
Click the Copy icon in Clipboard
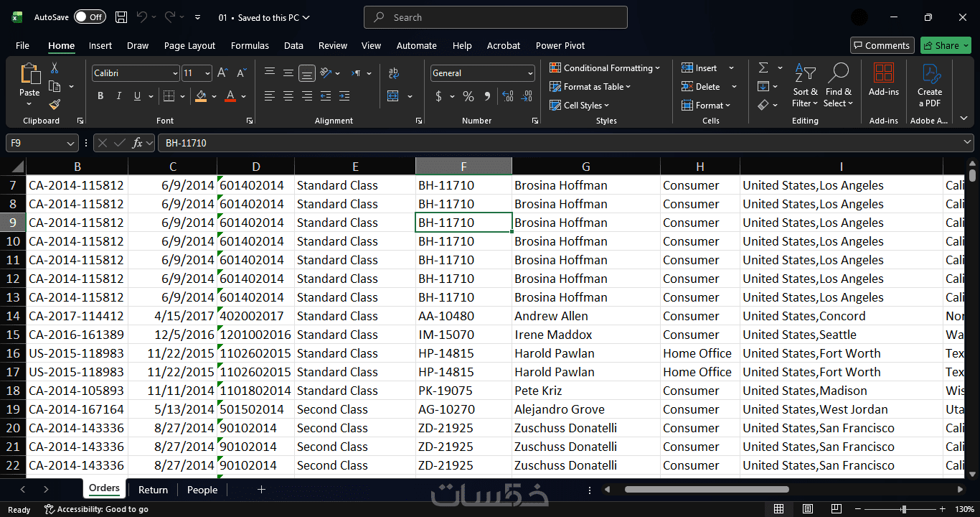55,86
